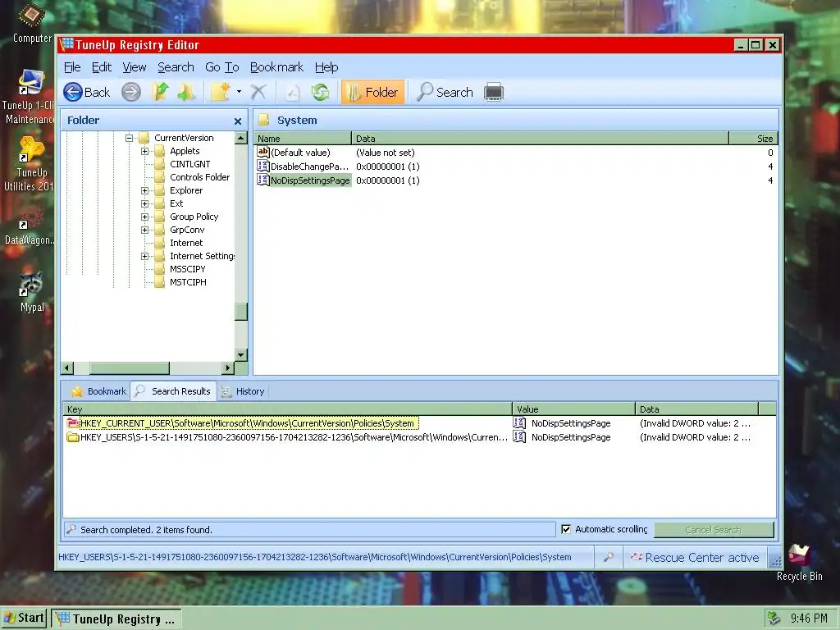Click the Back navigation button

(87, 92)
